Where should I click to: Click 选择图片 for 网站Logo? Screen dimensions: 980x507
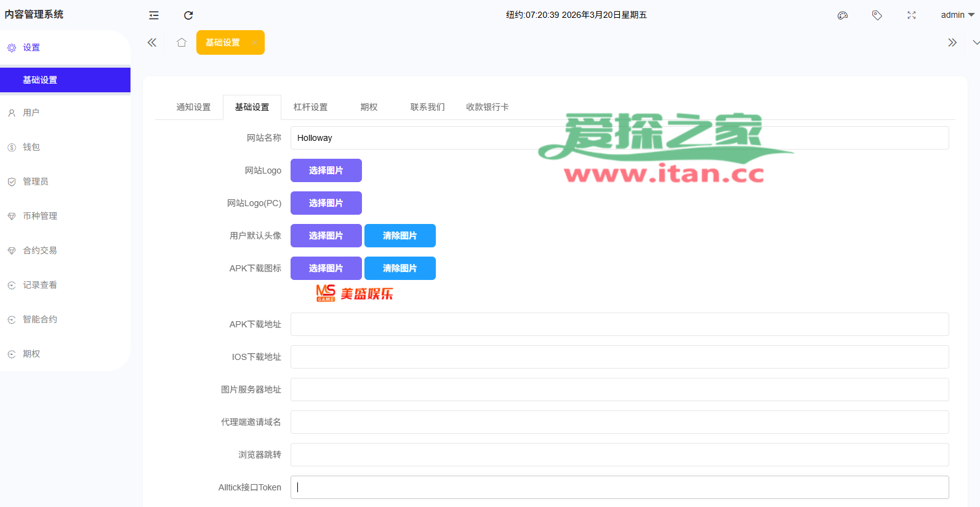[x=326, y=170]
